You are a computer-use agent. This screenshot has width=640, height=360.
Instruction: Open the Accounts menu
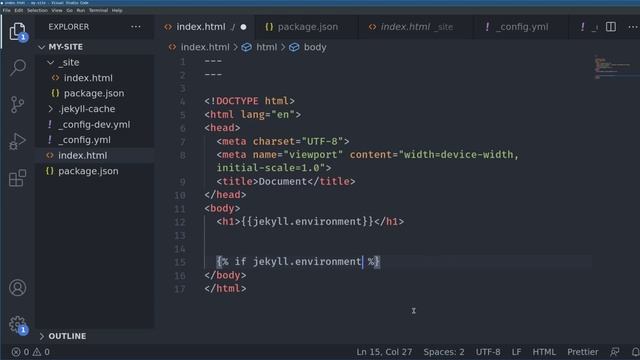coord(18,288)
